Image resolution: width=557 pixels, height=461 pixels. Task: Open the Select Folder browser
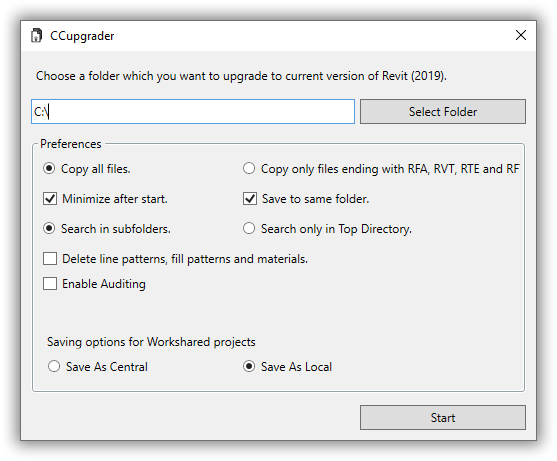point(443,112)
